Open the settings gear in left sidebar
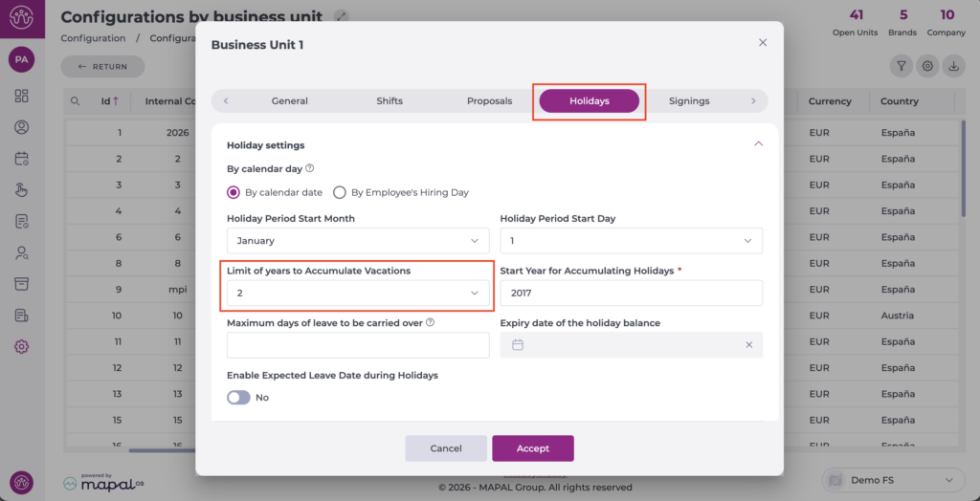Viewport: 980px width, 501px height. pos(21,346)
